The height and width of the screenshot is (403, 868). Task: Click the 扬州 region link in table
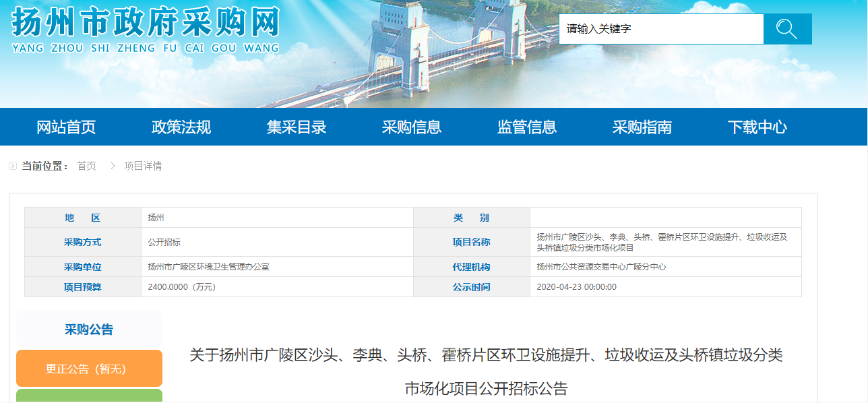[x=156, y=218]
